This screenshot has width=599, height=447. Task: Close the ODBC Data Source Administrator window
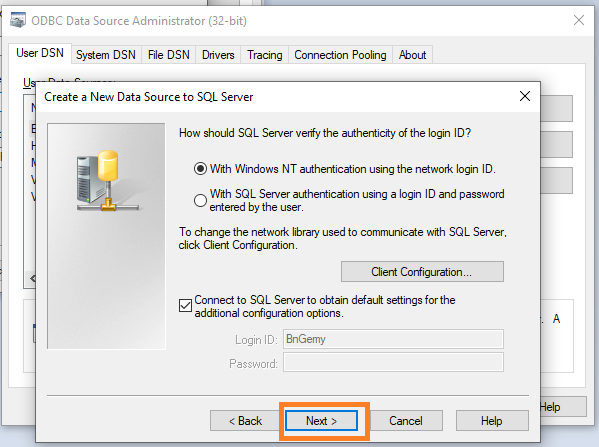(579, 20)
